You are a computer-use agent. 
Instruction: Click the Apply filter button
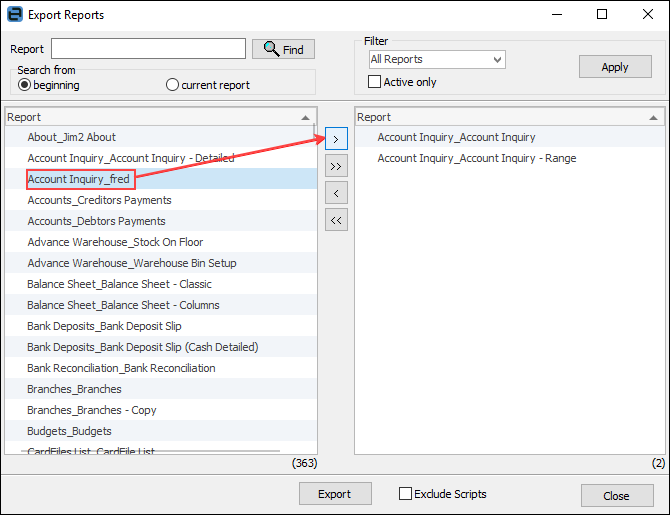(615, 67)
